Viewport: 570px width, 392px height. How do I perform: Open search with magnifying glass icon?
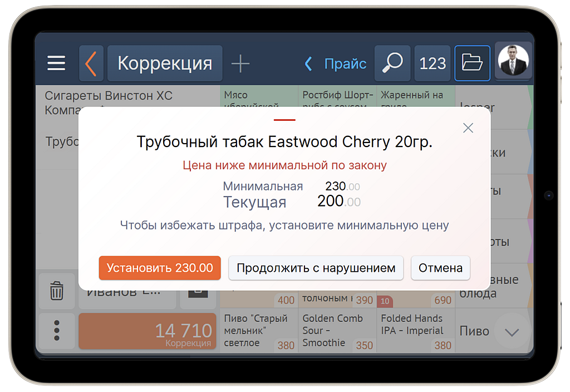pos(392,63)
